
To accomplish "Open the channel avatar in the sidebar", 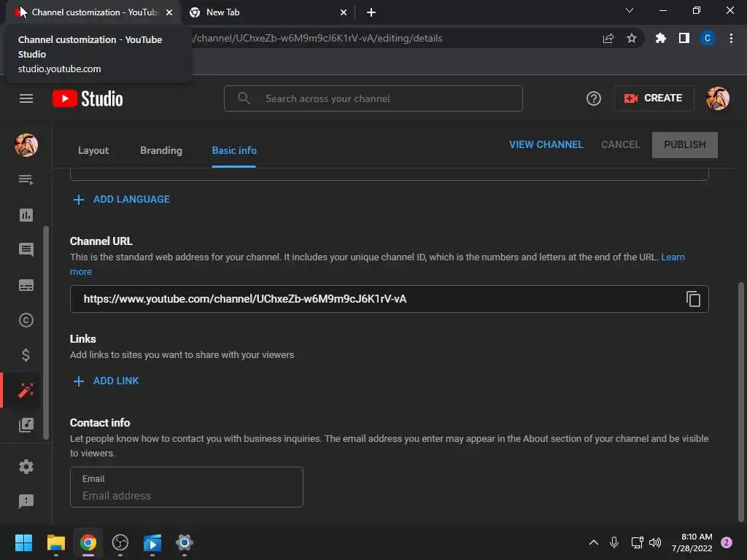I will (26, 145).
